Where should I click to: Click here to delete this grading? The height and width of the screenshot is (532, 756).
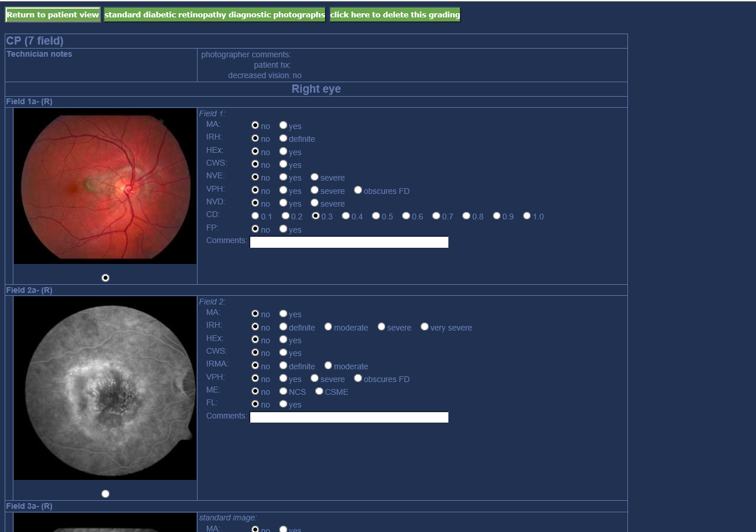(395, 15)
